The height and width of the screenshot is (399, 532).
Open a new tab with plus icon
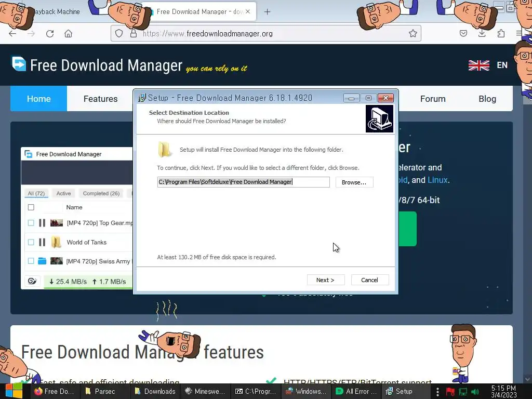[x=268, y=12]
